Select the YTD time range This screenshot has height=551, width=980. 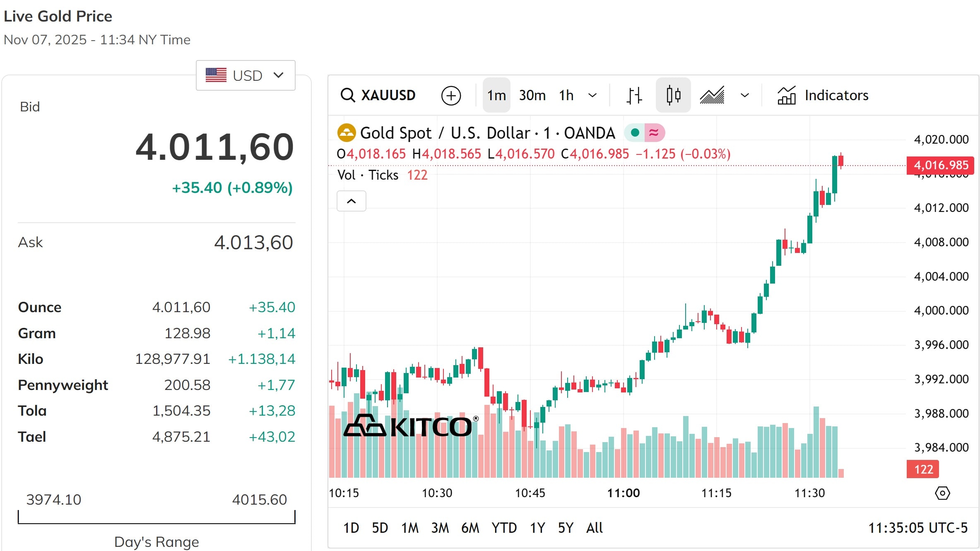pyautogui.click(x=503, y=528)
